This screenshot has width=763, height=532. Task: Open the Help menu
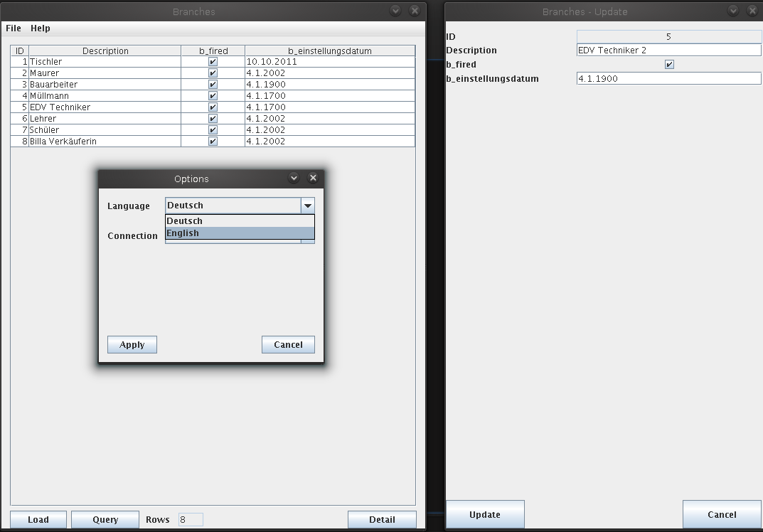pyautogui.click(x=41, y=28)
